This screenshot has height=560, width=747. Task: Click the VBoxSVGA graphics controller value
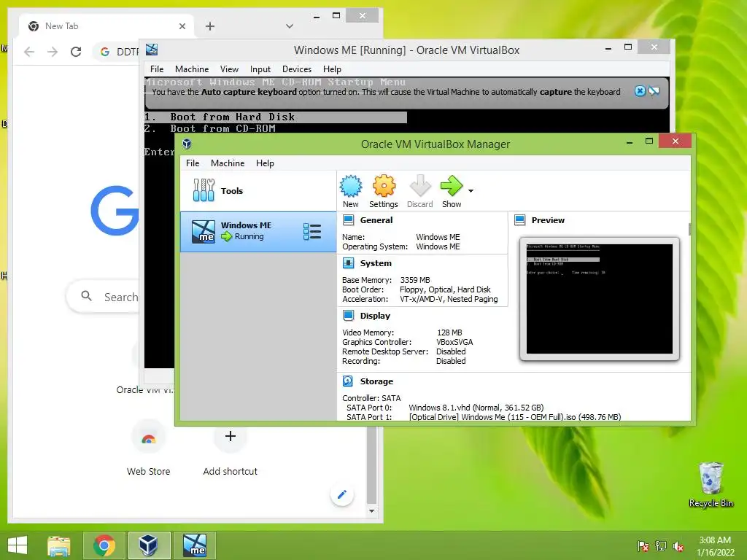pos(454,342)
